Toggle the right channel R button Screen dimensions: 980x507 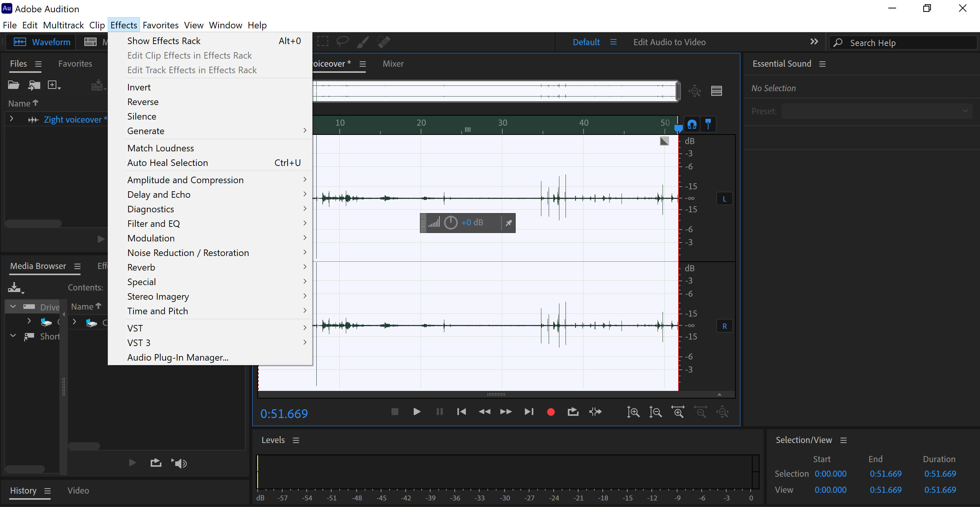point(724,326)
